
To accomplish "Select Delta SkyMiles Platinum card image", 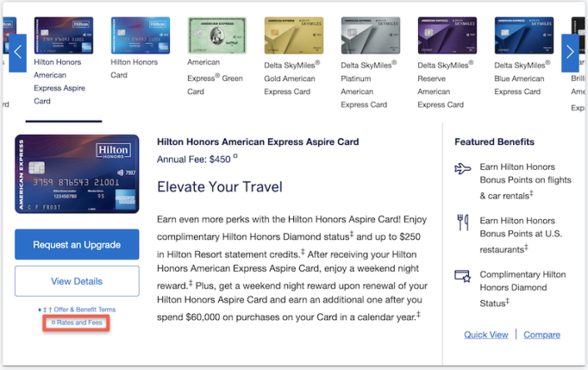I will (370, 36).
